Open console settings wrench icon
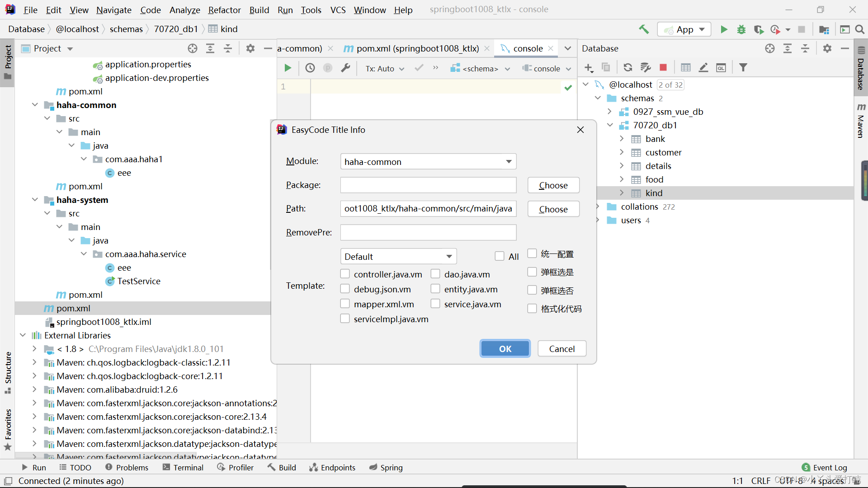This screenshot has width=868, height=488. click(345, 68)
